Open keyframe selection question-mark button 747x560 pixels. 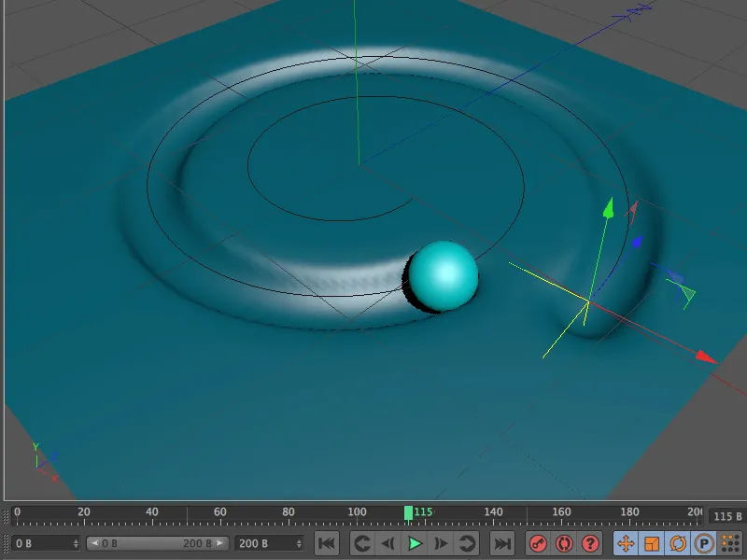pos(590,543)
